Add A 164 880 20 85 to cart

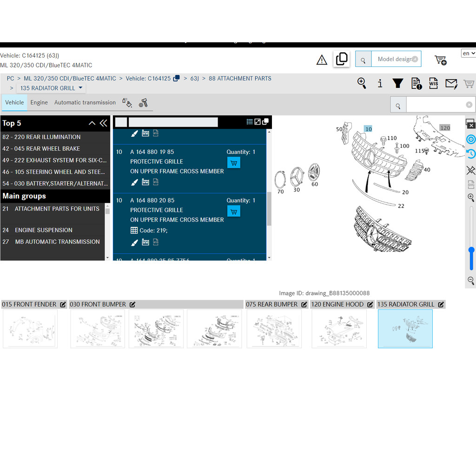[234, 212]
